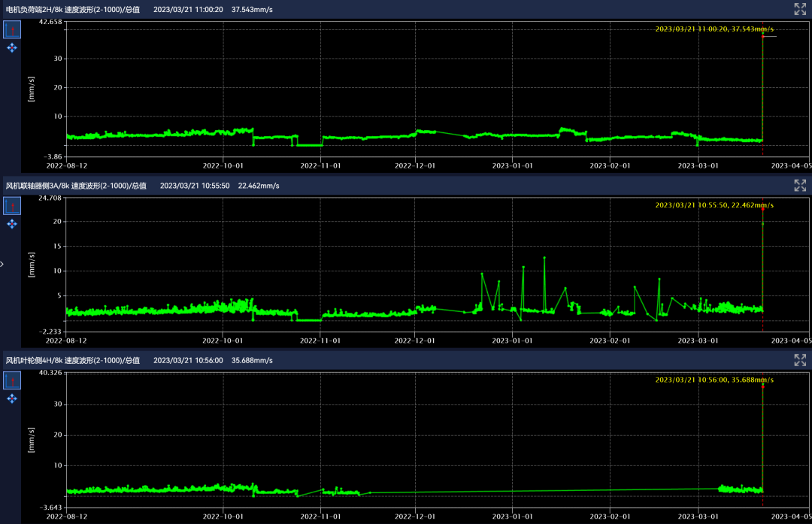Click the 12.6 mm/s peak in middle chart
This screenshot has width=812, height=524.
[x=544, y=258]
